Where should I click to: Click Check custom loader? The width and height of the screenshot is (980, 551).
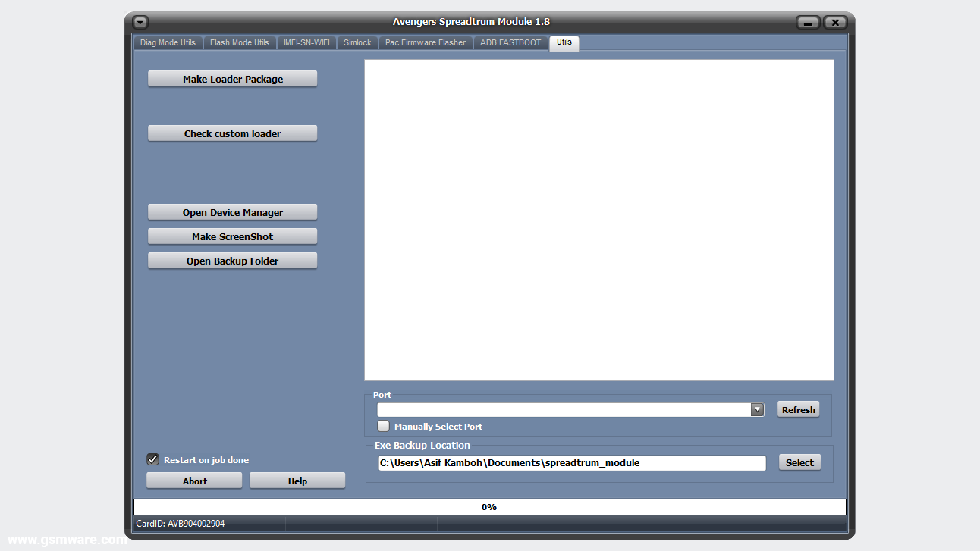pyautogui.click(x=232, y=133)
